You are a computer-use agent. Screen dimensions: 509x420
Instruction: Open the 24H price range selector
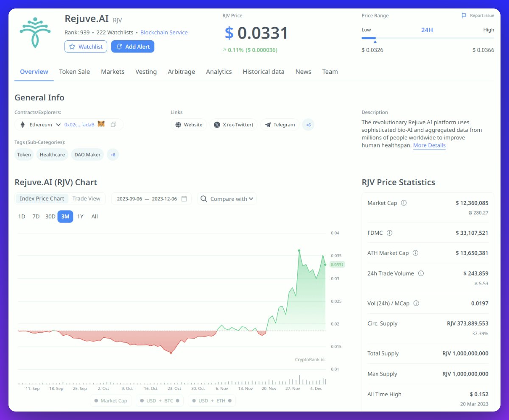(x=427, y=30)
